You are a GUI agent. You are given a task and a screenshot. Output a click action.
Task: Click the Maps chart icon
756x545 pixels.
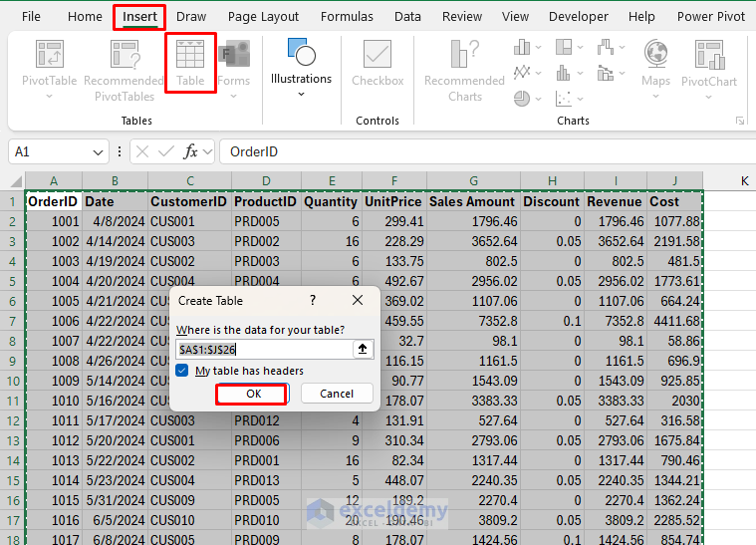point(656,54)
